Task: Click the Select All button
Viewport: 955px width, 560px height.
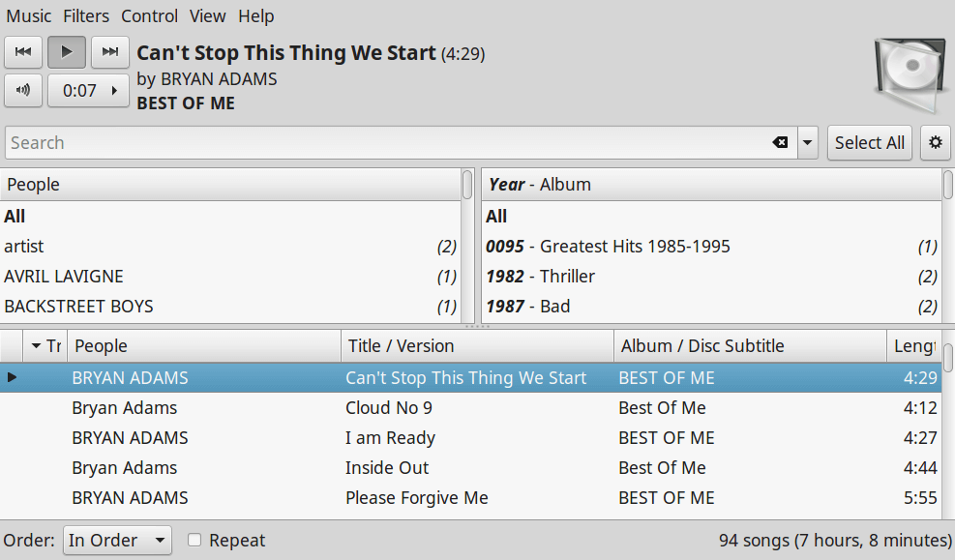Action: tap(869, 143)
